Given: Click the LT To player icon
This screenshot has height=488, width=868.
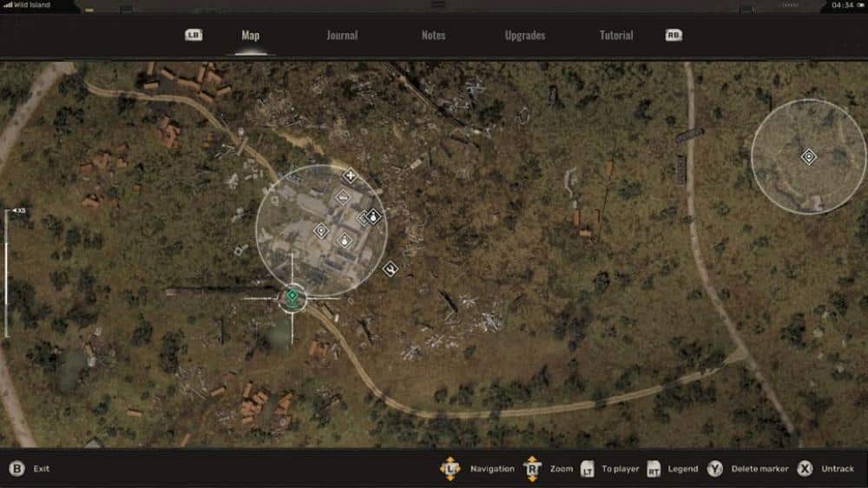Looking at the screenshot, I should [588, 469].
